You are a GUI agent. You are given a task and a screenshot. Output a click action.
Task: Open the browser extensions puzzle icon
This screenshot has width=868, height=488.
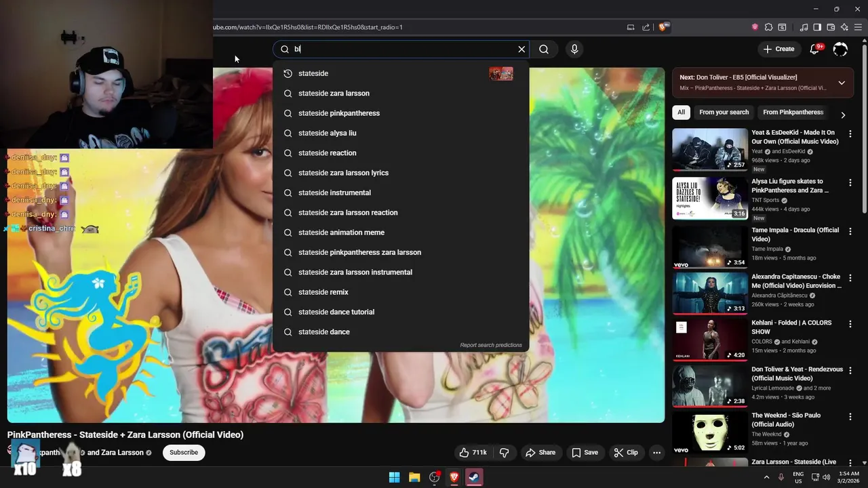click(768, 27)
